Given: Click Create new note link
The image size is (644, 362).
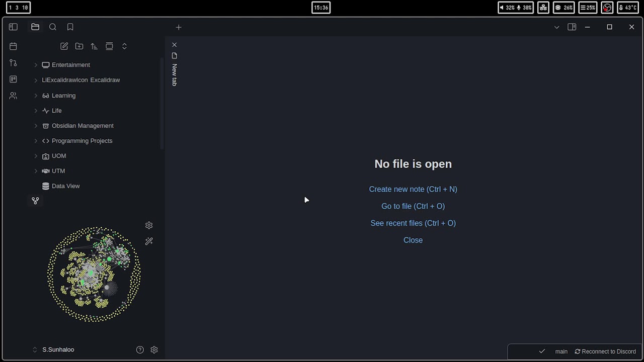Looking at the screenshot, I should (x=413, y=189).
